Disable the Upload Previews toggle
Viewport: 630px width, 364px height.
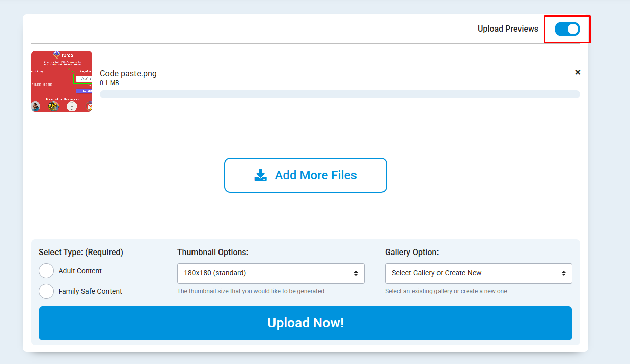(x=567, y=29)
